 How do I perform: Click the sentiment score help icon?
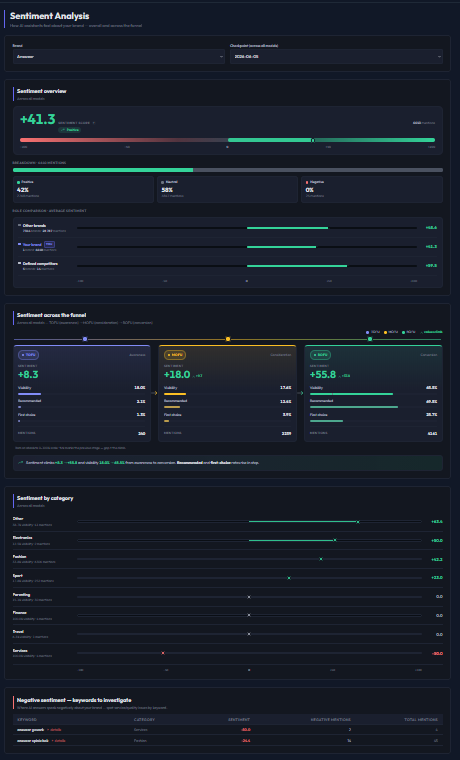pos(94,123)
